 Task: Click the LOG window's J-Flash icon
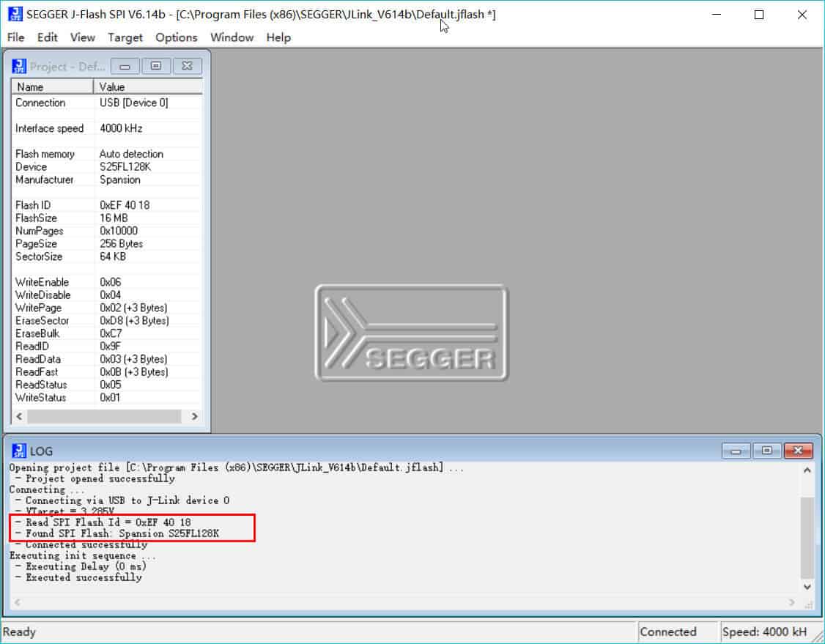pos(18,451)
